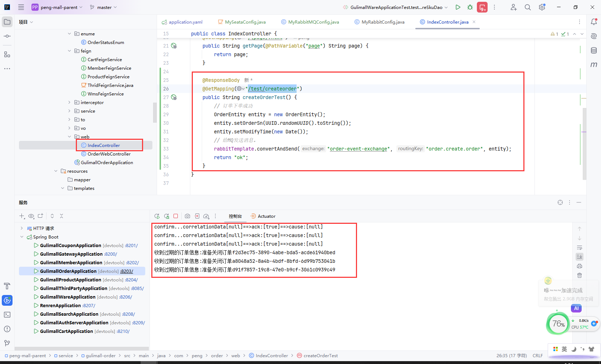Collapse the Spring Boot services node
Viewport: 601px width, 364px height.
point(21,237)
